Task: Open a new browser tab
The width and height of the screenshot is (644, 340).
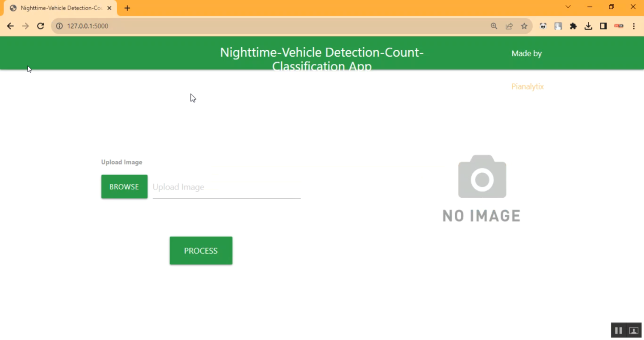Action: click(127, 8)
